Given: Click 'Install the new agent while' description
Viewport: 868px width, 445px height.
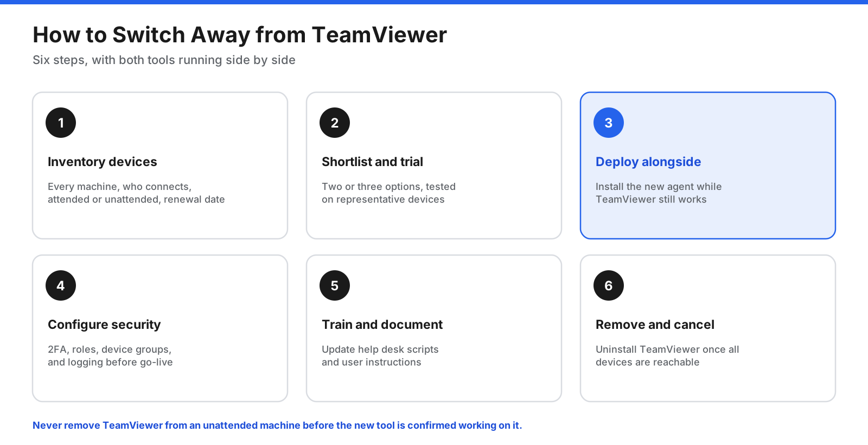Looking at the screenshot, I should coord(659,193).
